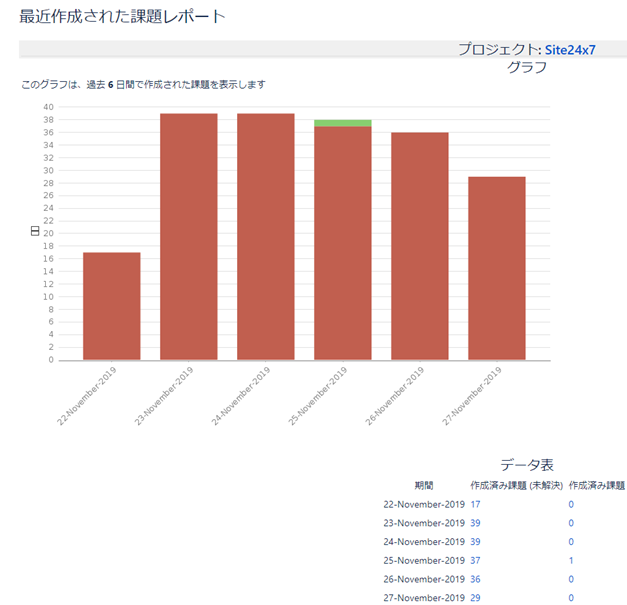Click the red bar for 24-November-2019
This screenshot has width=627, height=605.
coord(266,237)
